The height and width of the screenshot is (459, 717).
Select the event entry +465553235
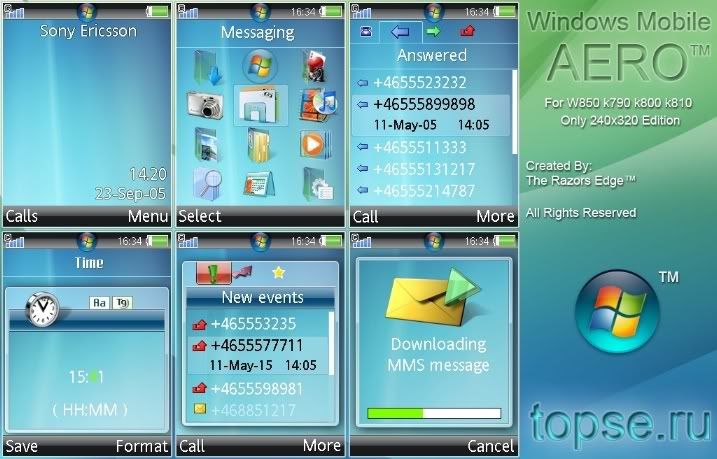pyautogui.click(x=257, y=324)
